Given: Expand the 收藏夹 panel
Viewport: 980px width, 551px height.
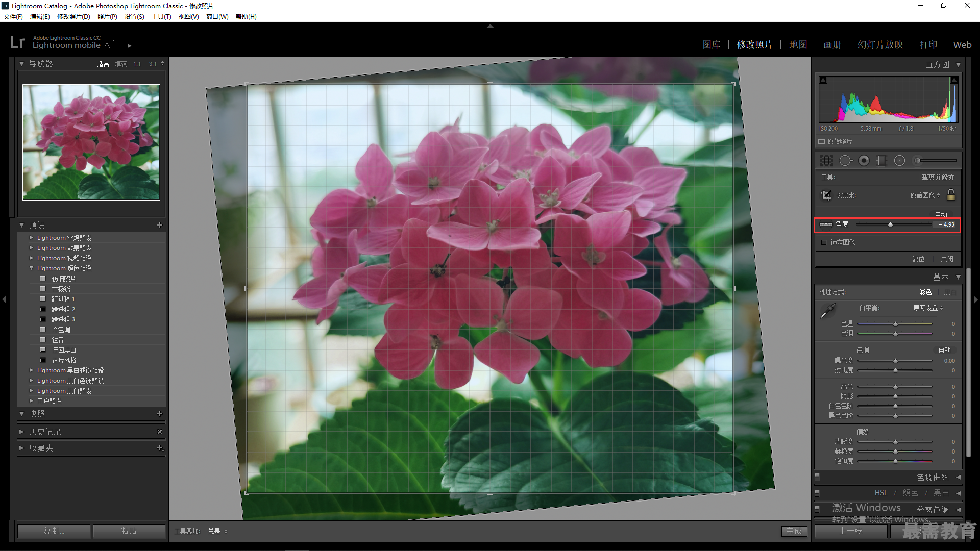Looking at the screenshot, I should coord(22,448).
